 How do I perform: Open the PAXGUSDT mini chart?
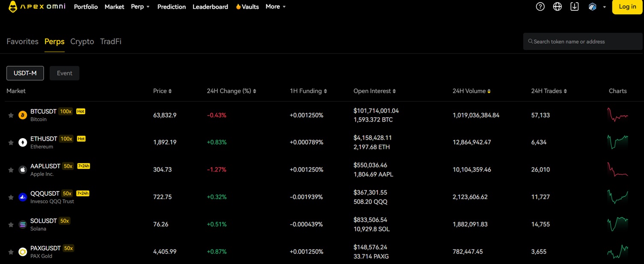coord(617,252)
